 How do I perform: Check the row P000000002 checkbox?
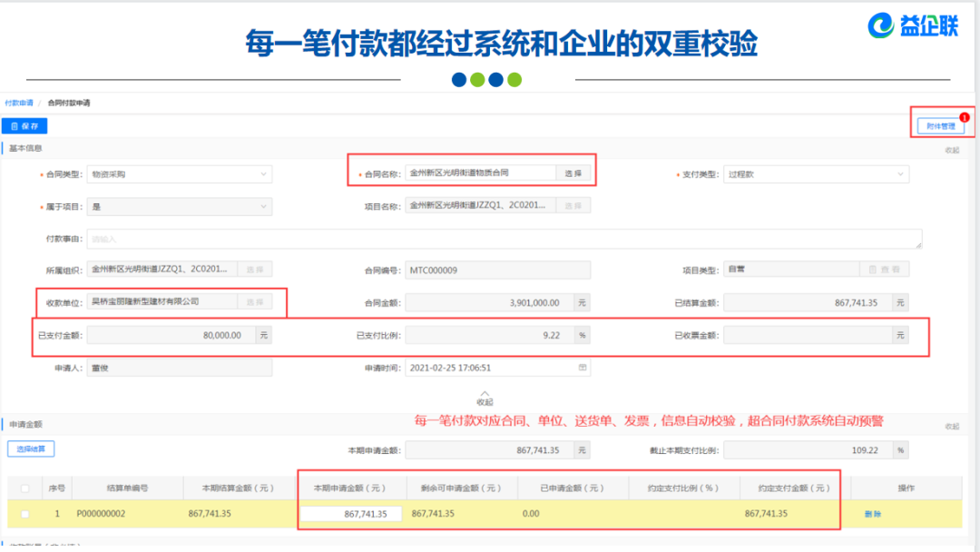click(x=25, y=514)
